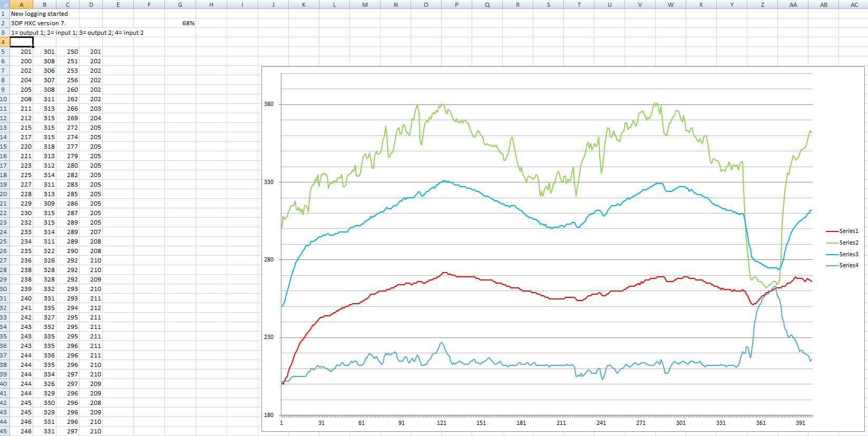Screen dimensions: 868x436
Task: Click cell A25 with value 234
Action: click(22, 241)
